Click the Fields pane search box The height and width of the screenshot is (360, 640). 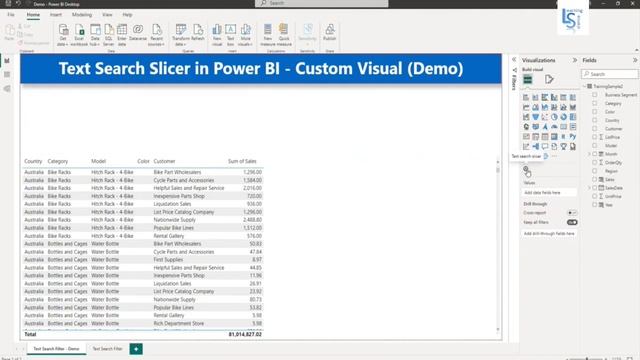[x=610, y=74]
